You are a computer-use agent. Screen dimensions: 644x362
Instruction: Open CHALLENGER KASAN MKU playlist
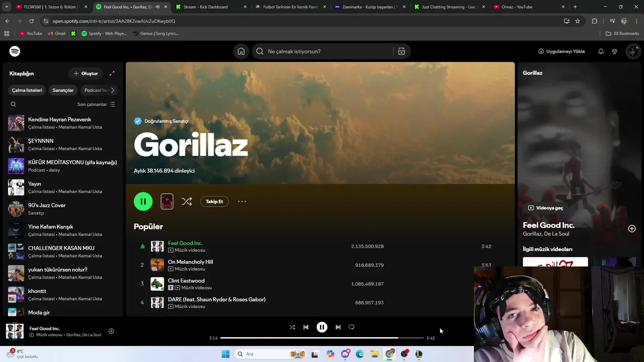pyautogui.click(x=62, y=252)
